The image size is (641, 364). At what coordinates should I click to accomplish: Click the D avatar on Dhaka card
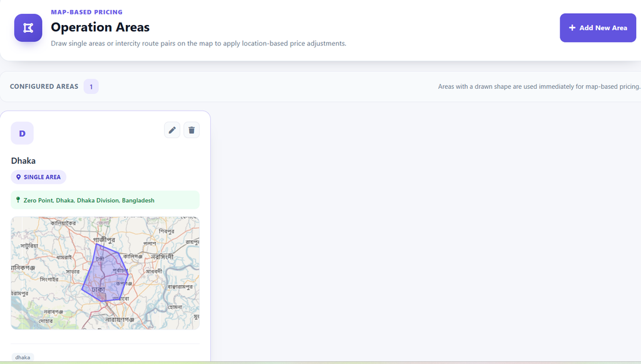point(22,133)
